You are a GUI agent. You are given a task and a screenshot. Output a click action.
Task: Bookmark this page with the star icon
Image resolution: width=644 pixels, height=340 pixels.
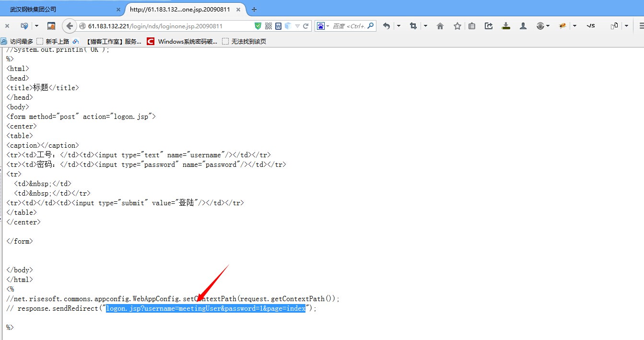coord(457,26)
